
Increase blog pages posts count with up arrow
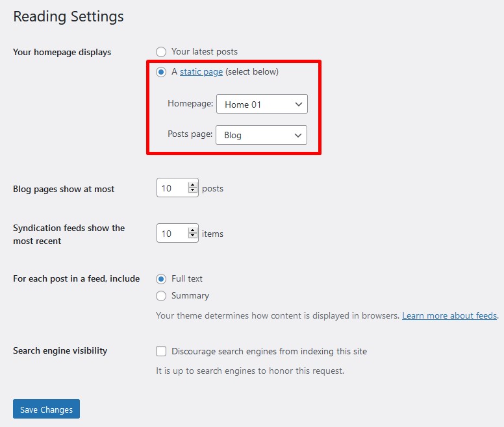[x=192, y=186]
